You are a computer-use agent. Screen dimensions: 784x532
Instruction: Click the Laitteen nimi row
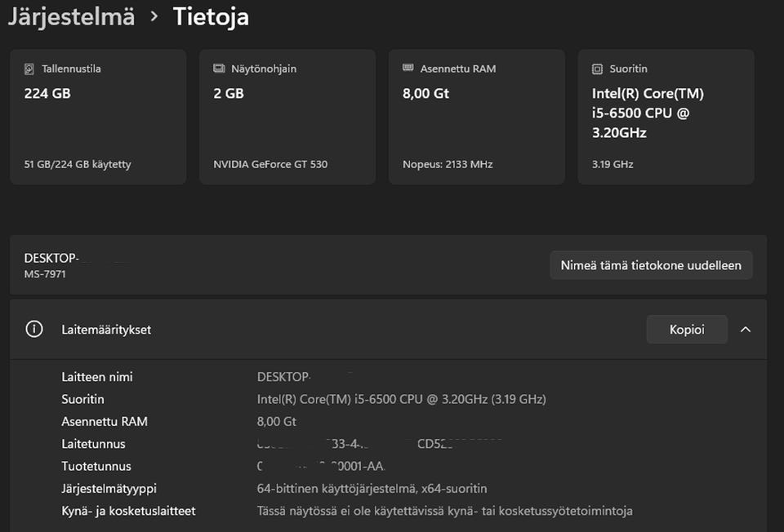(97, 377)
